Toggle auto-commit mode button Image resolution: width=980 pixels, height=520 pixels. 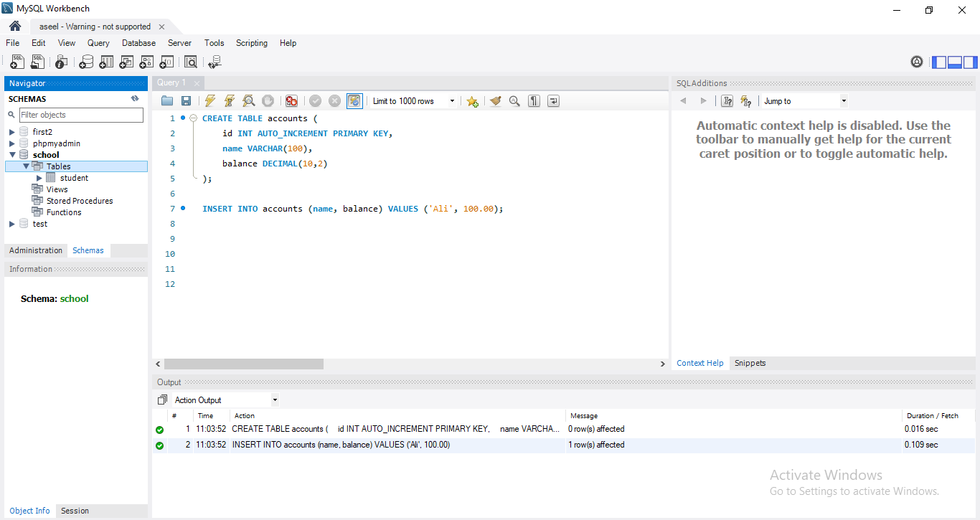(x=354, y=101)
